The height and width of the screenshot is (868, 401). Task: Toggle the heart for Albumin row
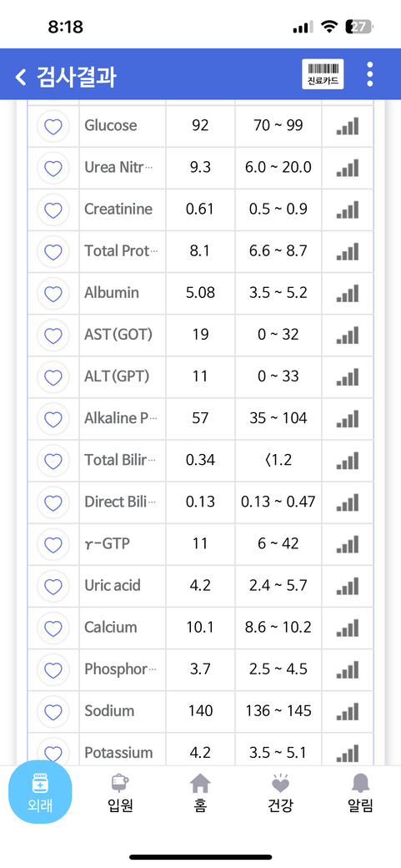(x=53, y=294)
